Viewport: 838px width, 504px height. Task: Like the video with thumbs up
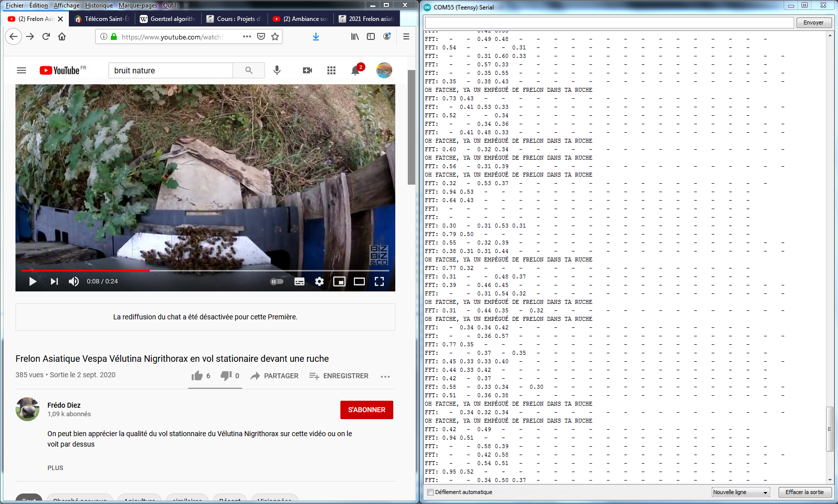(198, 376)
